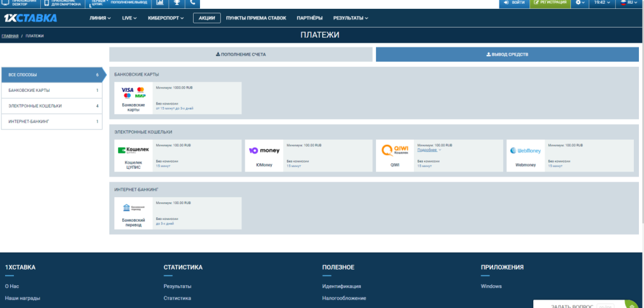Screen dimensions: 644x308
Task: Expand QIWI Подробнее details
Action: click(429, 150)
